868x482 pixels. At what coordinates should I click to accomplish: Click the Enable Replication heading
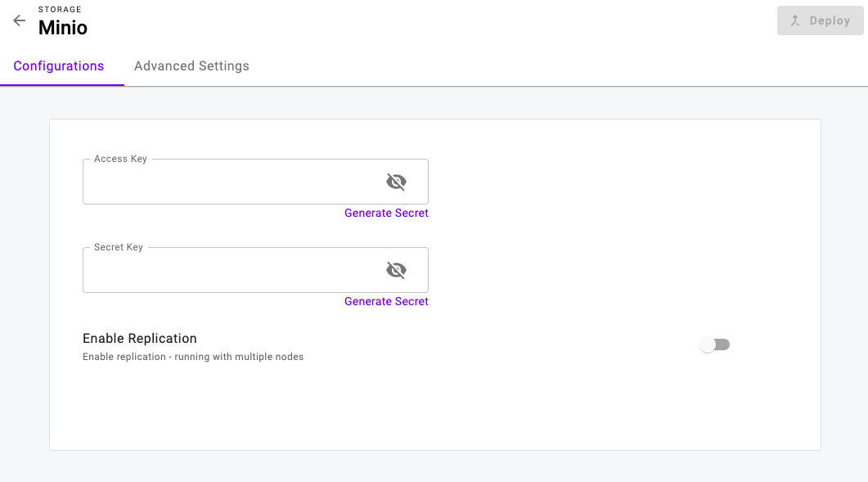[x=140, y=339]
